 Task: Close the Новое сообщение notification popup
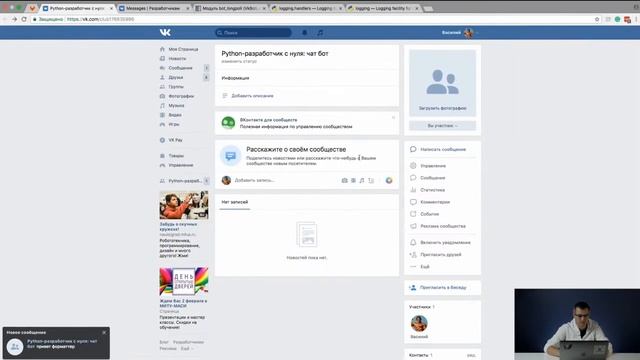[x=104, y=332]
